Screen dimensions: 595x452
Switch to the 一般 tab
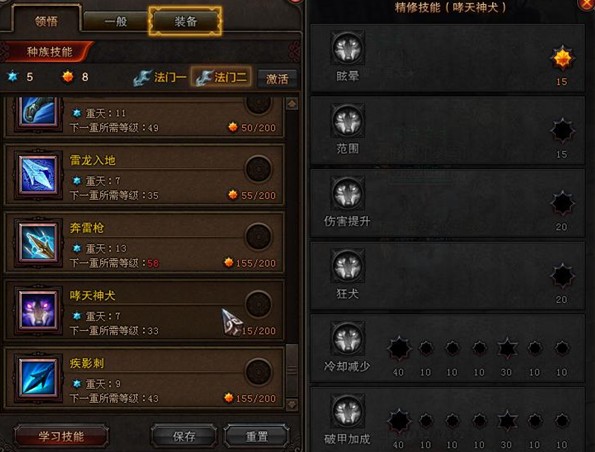pyautogui.click(x=116, y=22)
